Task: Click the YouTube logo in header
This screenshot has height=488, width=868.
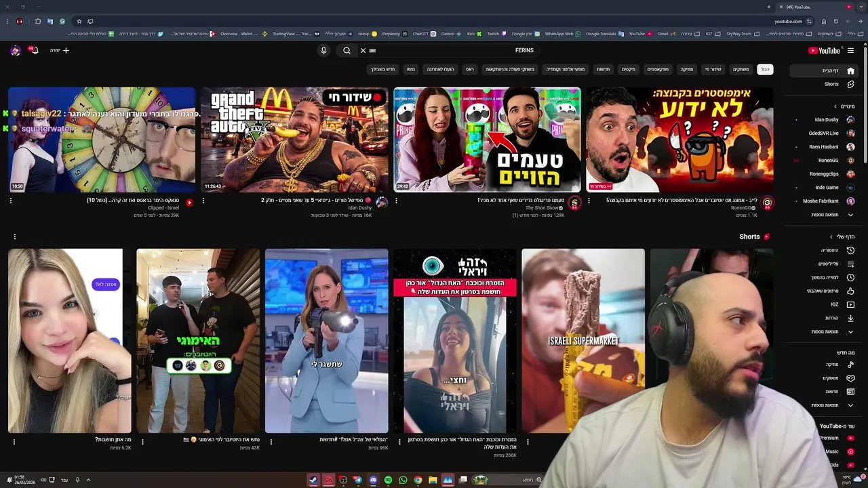Action: tap(824, 50)
